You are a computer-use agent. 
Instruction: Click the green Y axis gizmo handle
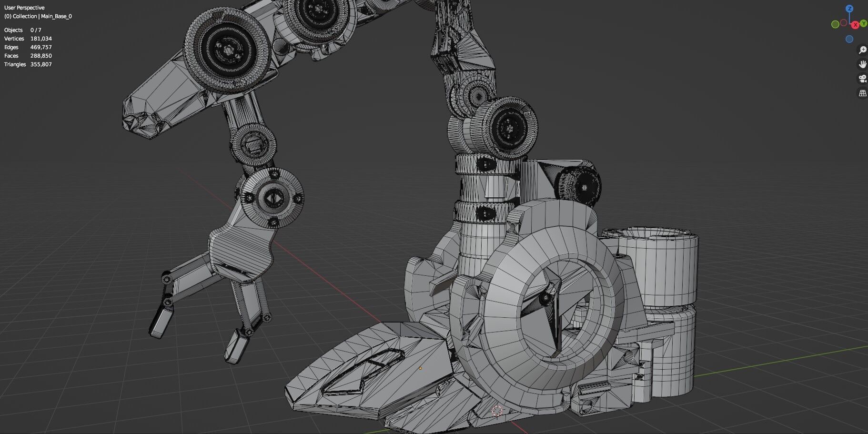[x=864, y=23]
